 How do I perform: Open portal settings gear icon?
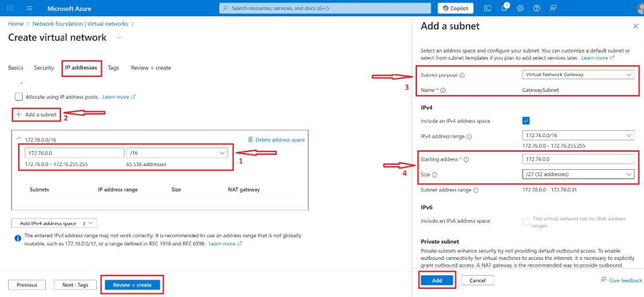[520, 8]
